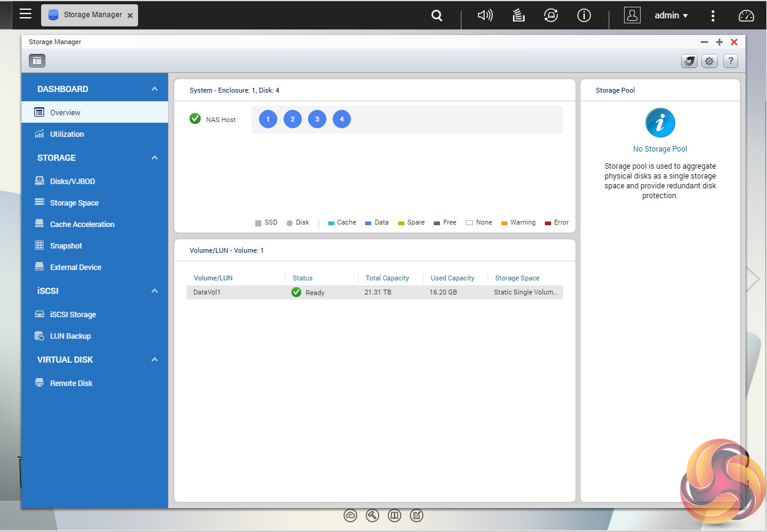Open the event notifications info icon
Viewport: 767px width, 532px height.
pyautogui.click(x=584, y=16)
